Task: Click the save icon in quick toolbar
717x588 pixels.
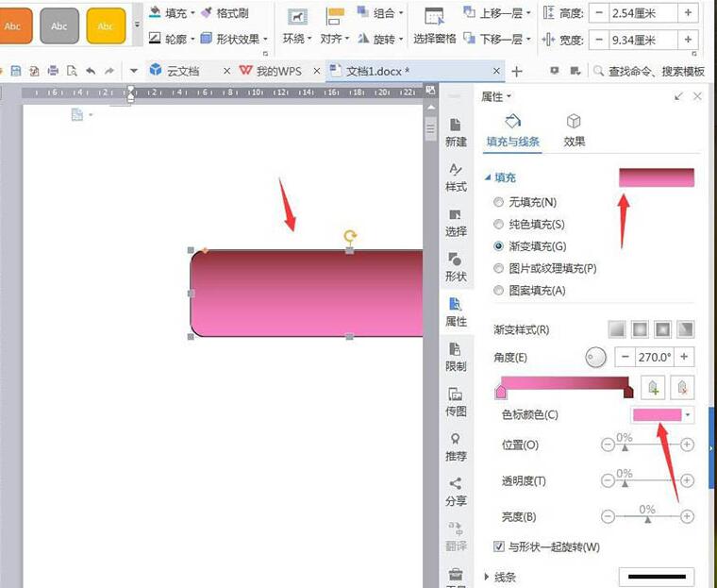Action: coord(16,71)
